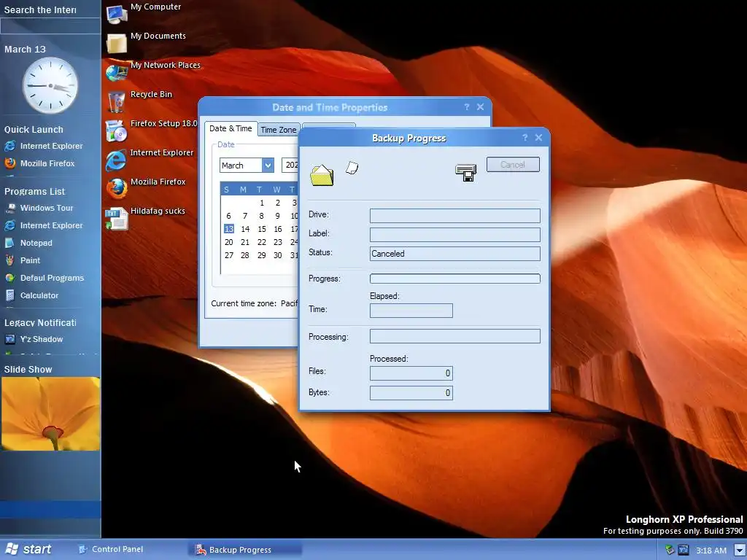
Task: Click the Search the Internet input field
Action: click(x=50, y=26)
